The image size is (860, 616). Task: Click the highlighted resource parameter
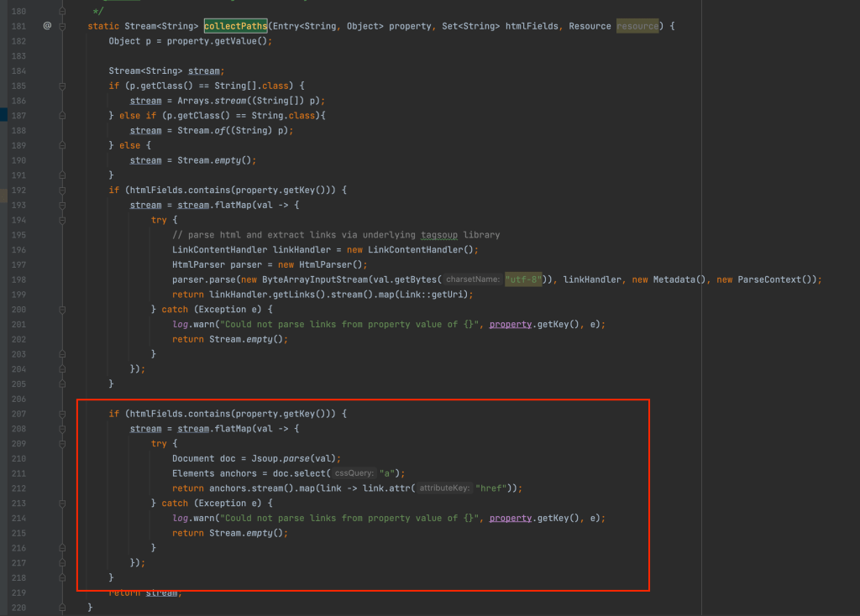(x=637, y=26)
